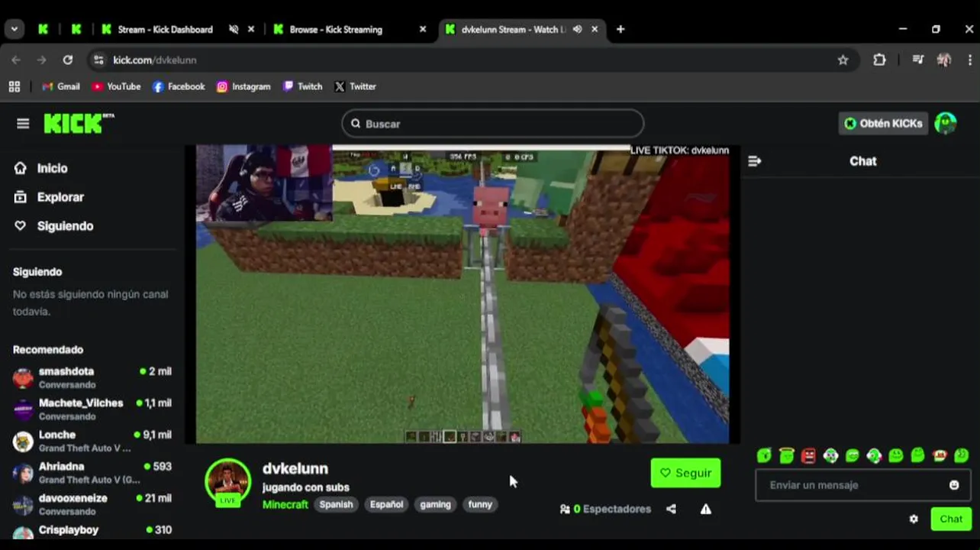The width and height of the screenshot is (980, 550).
Task: Reload the page
Action: (68, 60)
